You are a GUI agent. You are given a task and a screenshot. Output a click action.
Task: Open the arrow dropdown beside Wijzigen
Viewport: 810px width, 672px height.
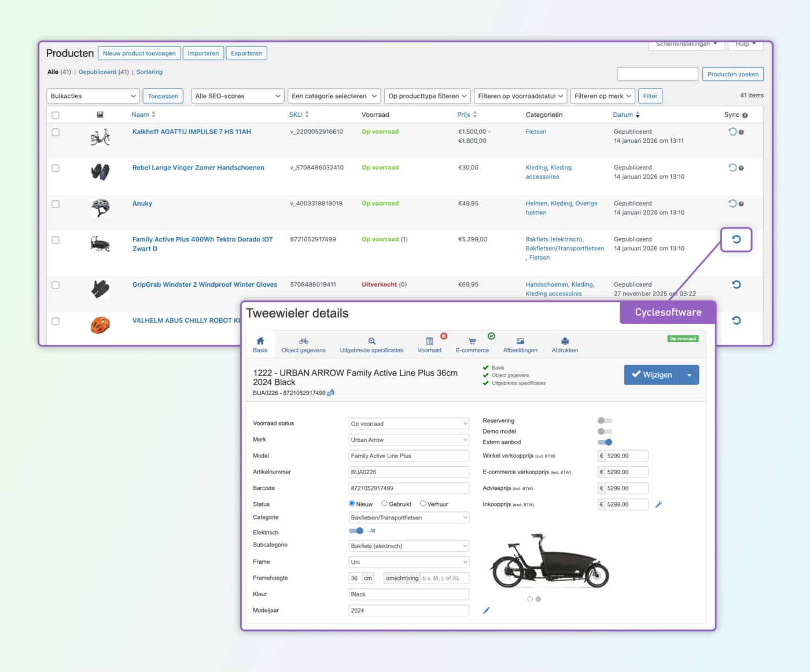(x=689, y=375)
